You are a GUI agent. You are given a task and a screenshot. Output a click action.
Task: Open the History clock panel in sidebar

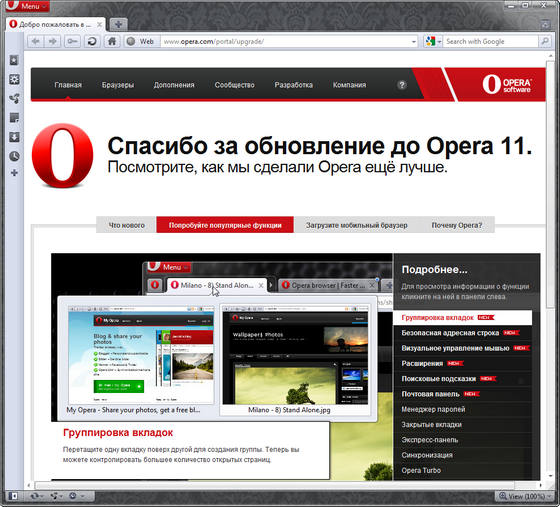pyautogui.click(x=14, y=156)
